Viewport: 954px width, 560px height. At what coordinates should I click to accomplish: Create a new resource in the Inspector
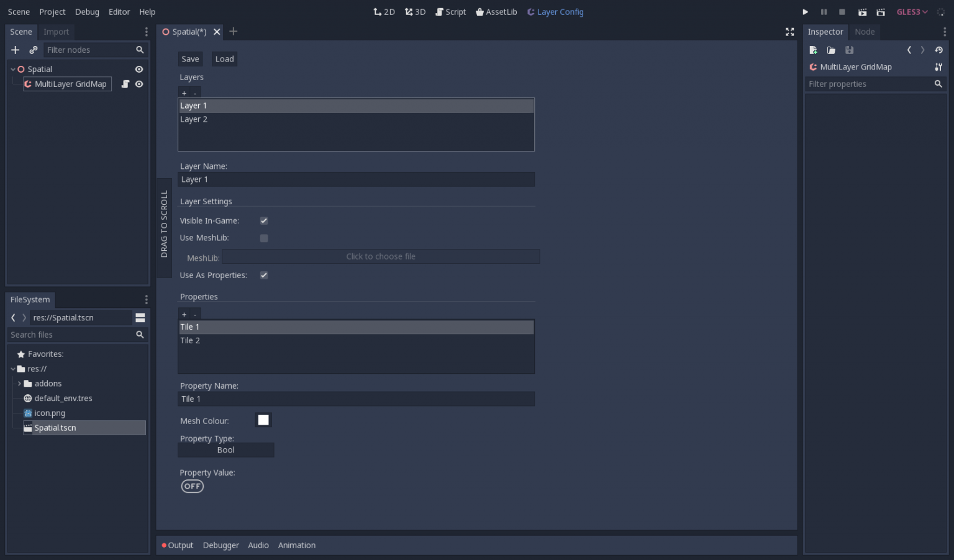(813, 50)
